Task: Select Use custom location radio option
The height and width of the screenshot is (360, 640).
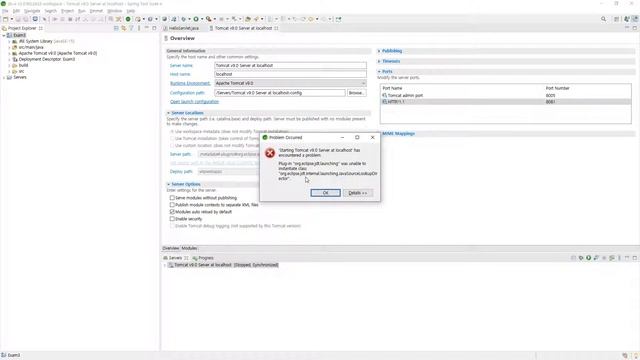Action: [x=172, y=145]
